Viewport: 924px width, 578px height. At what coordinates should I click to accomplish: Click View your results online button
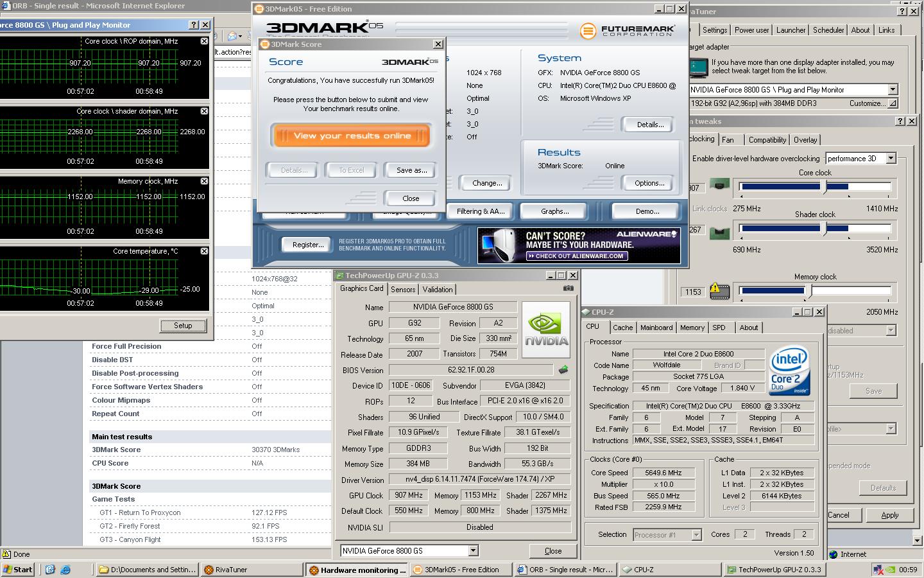(x=352, y=136)
